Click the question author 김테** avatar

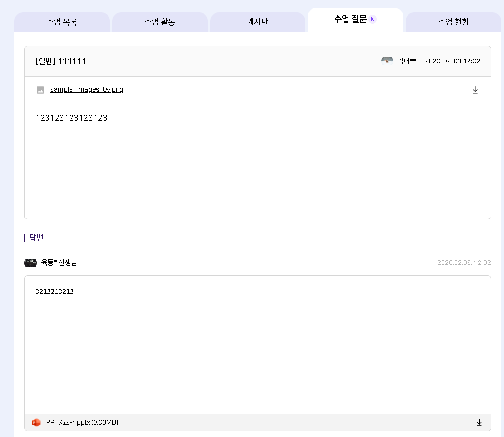pyautogui.click(x=387, y=61)
